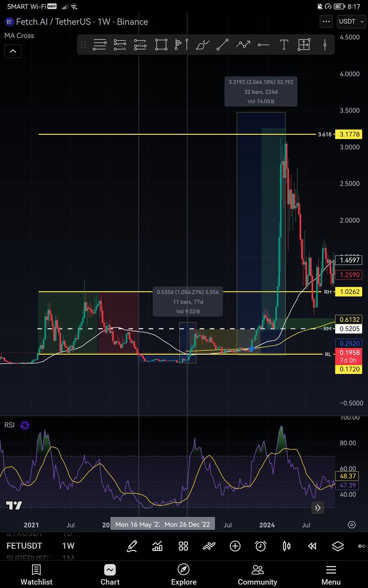Open the candlestick chart style icon
The image size is (368, 588).
[287, 546]
